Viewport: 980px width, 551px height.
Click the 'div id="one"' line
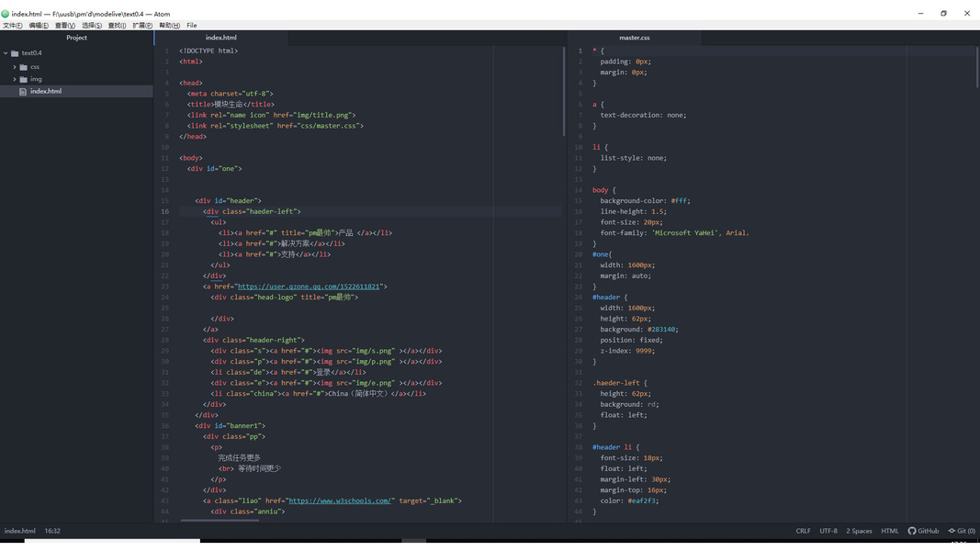click(x=214, y=169)
